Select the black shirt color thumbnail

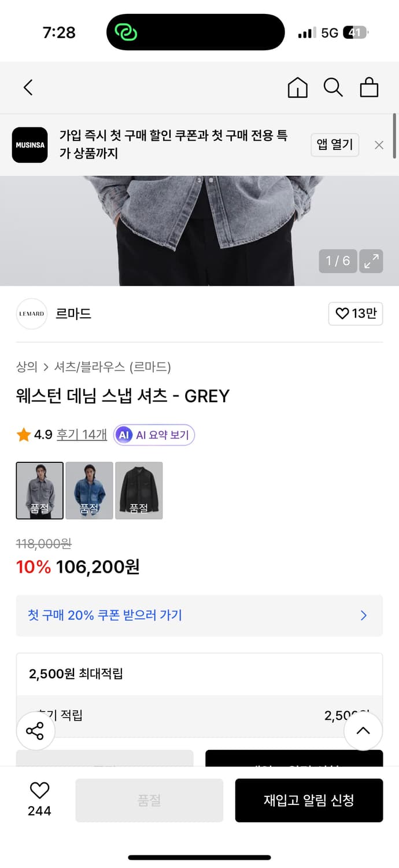[x=139, y=490]
